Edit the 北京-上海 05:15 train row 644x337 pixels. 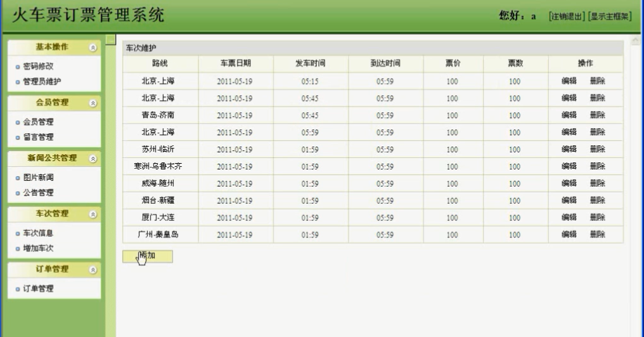coord(569,81)
